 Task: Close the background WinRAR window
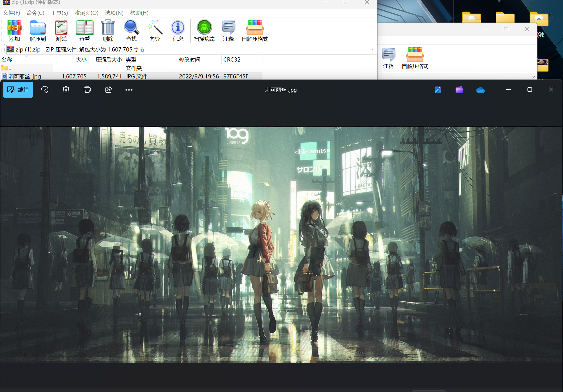point(527,29)
